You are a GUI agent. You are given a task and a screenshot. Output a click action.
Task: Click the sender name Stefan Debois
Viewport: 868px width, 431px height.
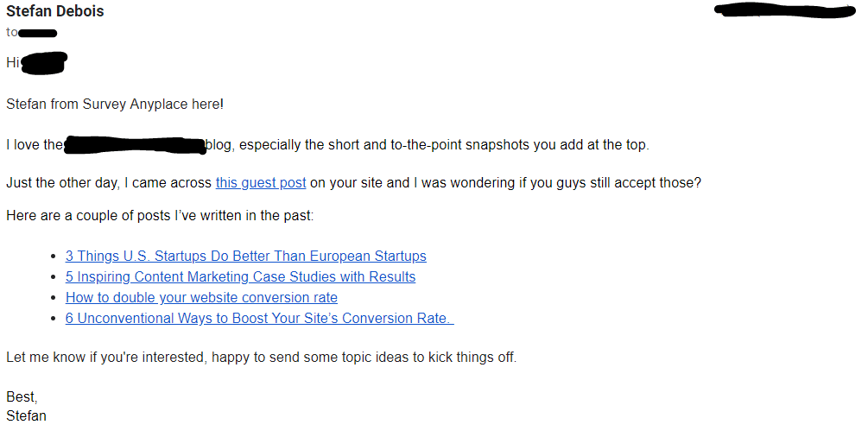(x=54, y=11)
